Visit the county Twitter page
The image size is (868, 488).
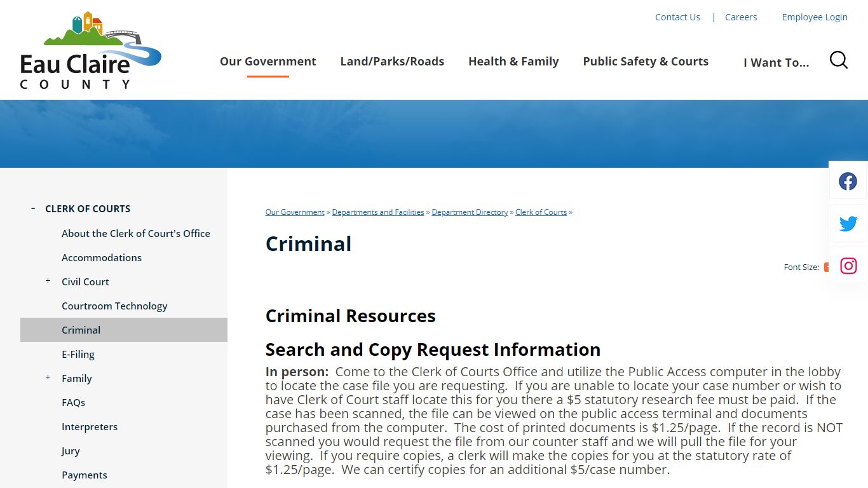click(848, 223)
